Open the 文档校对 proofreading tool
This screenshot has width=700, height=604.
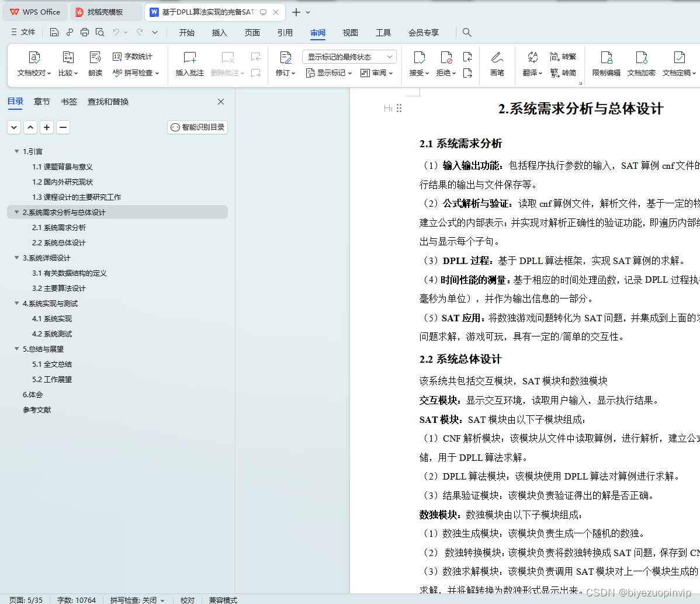pyautogui.click(x=33, y=64)
